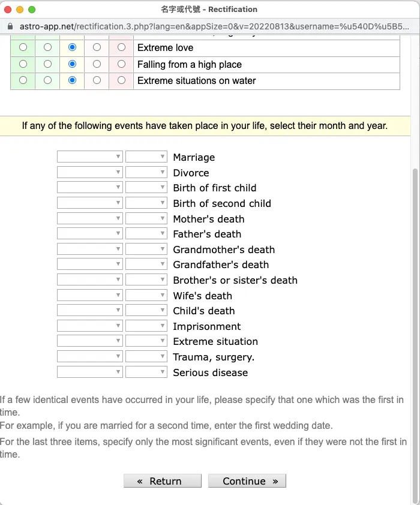Expand the Imprisonment month dropdown
Screen dimensions: 420x505
89,326
